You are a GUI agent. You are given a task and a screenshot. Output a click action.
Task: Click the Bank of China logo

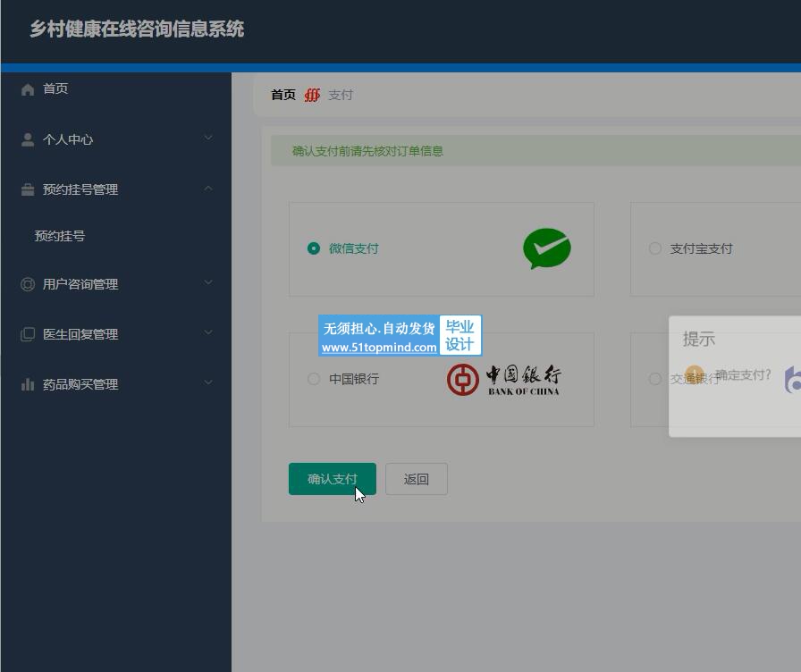click(x=503, y=380)
